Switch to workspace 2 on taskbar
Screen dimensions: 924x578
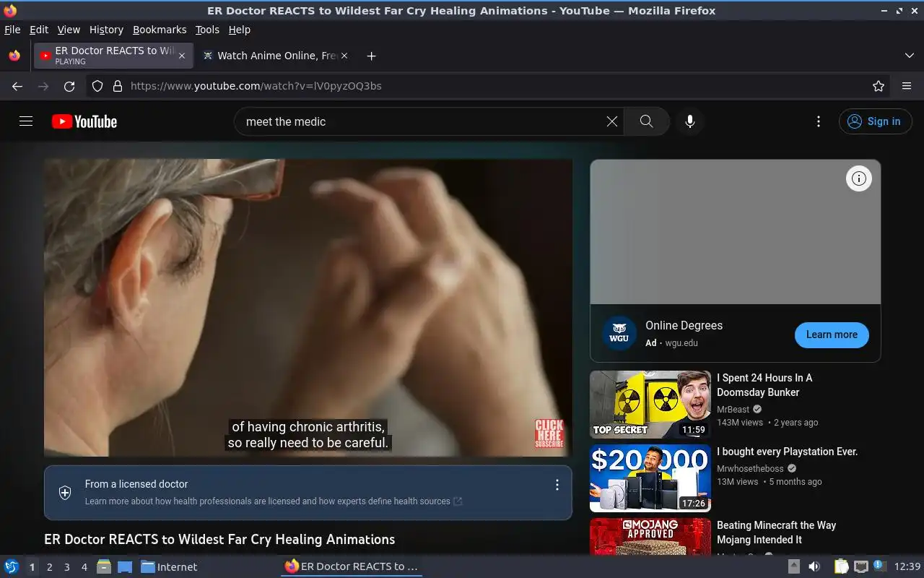(49, 567)
